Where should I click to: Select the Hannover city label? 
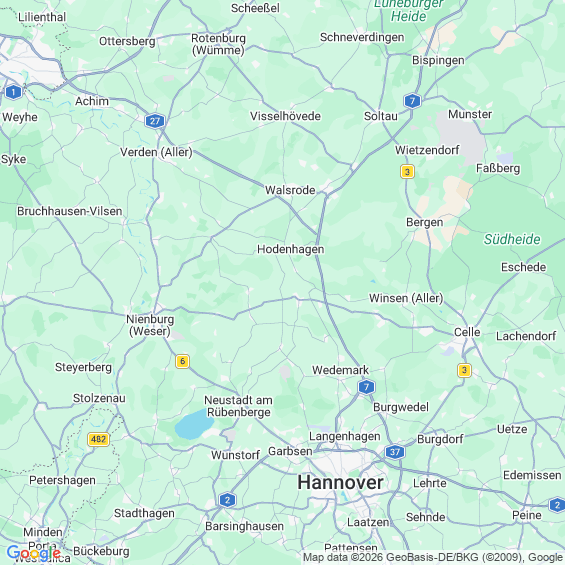coord(340,482)
